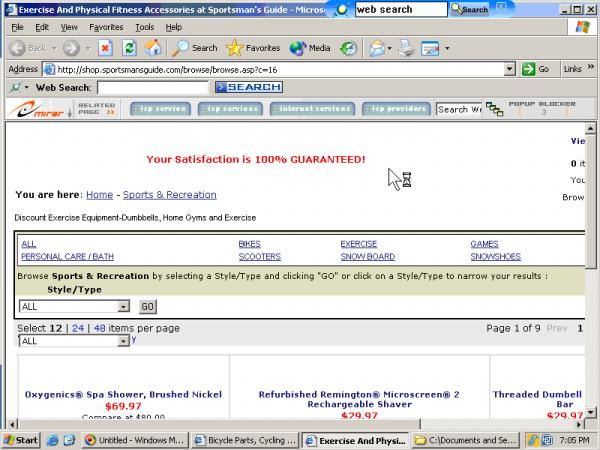The width and height of the screenshot is (600, 450).
Task: Open the Mail envelope icon
Action: (377, 48)
